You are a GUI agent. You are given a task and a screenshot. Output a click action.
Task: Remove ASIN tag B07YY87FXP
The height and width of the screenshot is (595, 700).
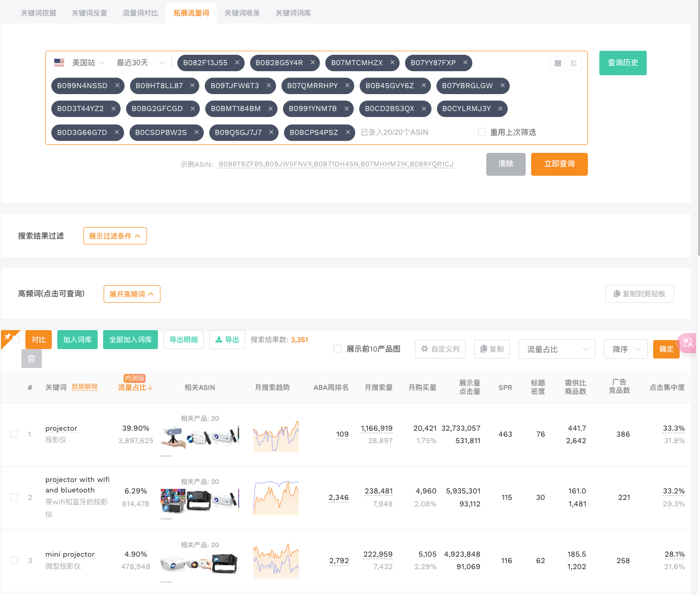pos(465,63)
